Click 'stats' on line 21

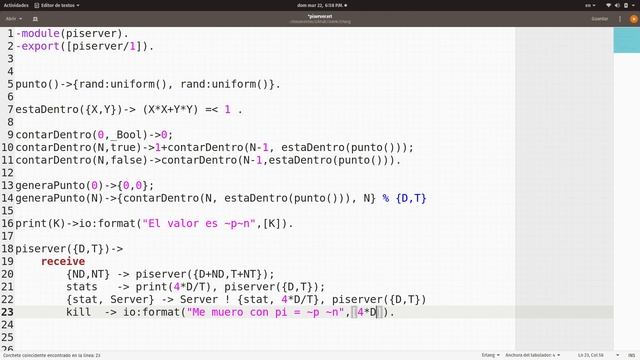(82, 287)
